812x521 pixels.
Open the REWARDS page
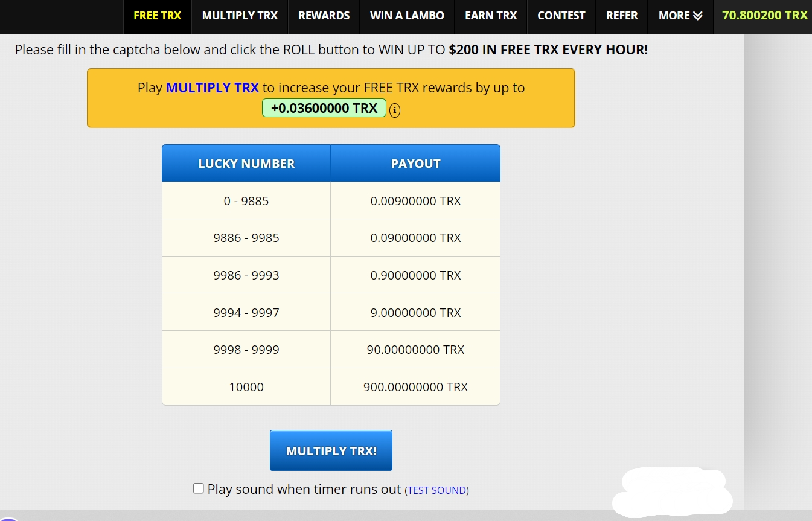(324, 16)
